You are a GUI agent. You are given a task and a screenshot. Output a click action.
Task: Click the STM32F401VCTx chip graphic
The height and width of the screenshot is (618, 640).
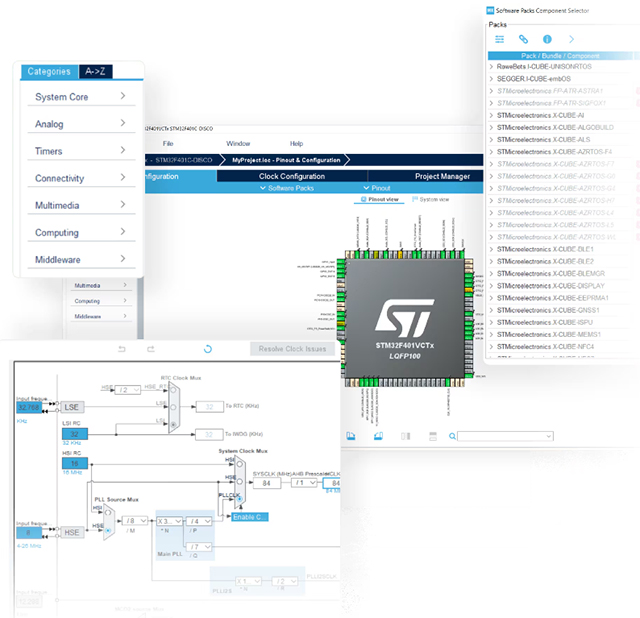405,318
